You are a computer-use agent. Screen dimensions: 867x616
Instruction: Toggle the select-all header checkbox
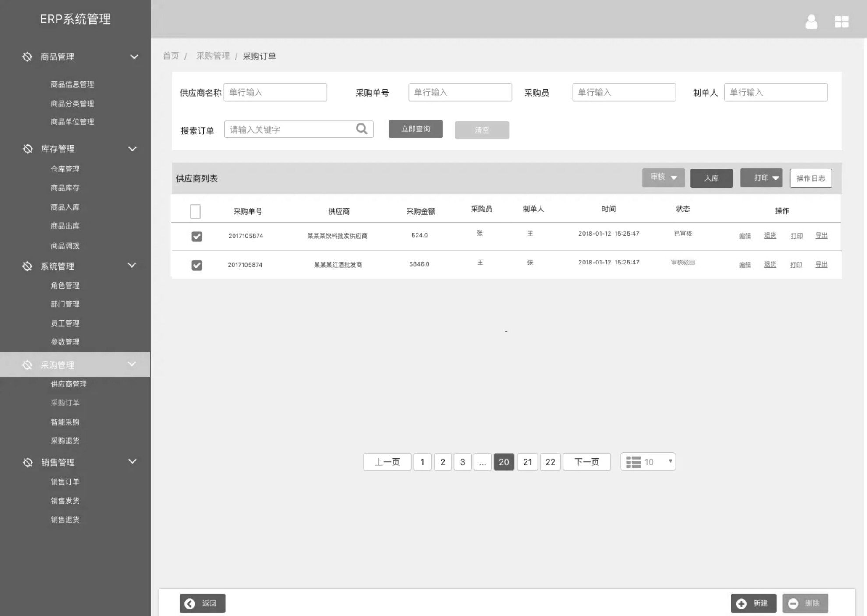coord(195,212)
